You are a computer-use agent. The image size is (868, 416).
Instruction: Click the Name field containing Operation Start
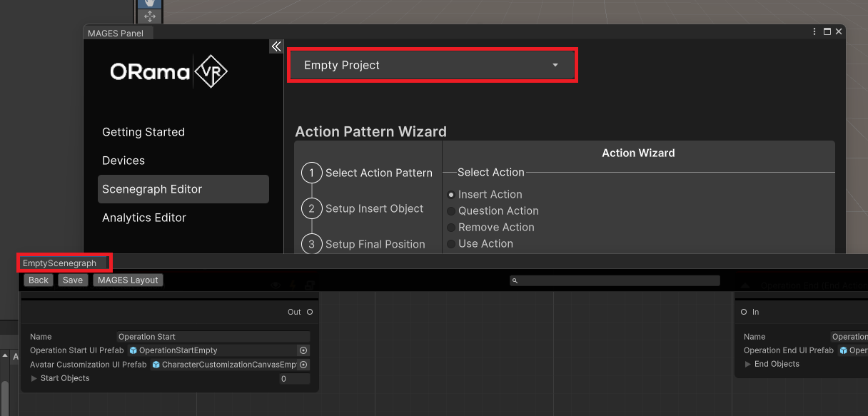pyautogui.click(x=213, y=337)
